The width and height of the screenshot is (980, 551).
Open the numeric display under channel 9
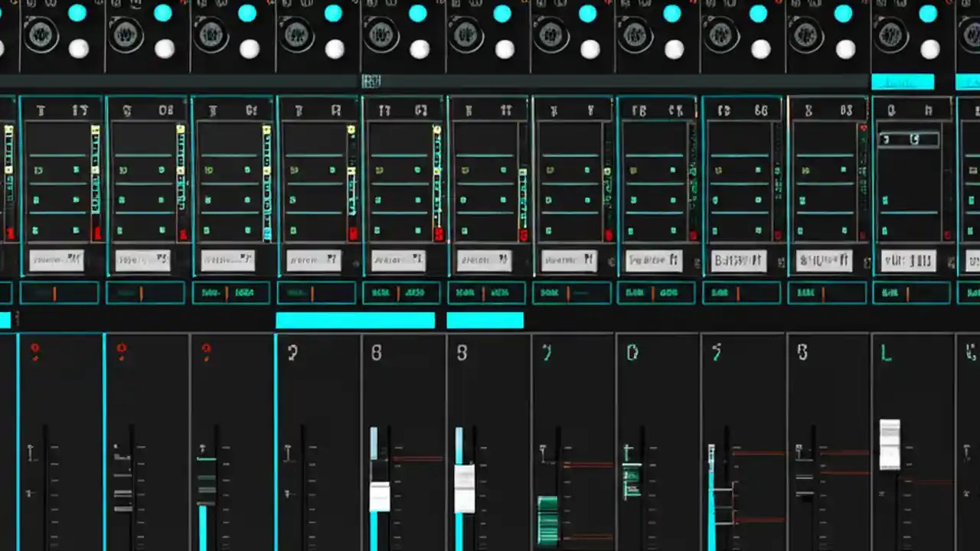click(x=741, y=292)
